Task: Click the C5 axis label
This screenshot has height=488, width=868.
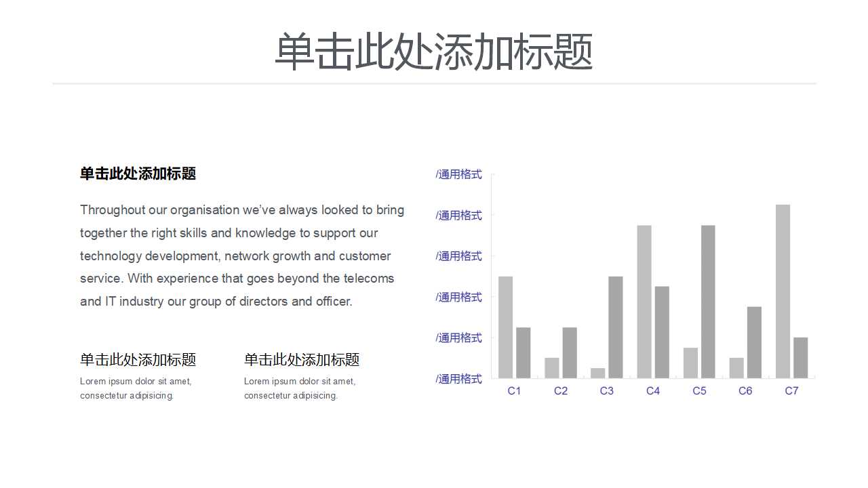Action: (699, 391)
